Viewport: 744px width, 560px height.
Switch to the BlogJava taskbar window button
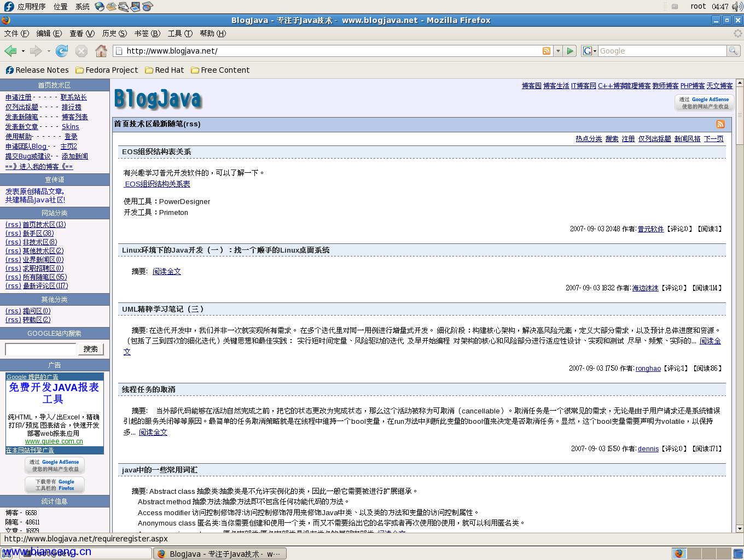[219, 553]
